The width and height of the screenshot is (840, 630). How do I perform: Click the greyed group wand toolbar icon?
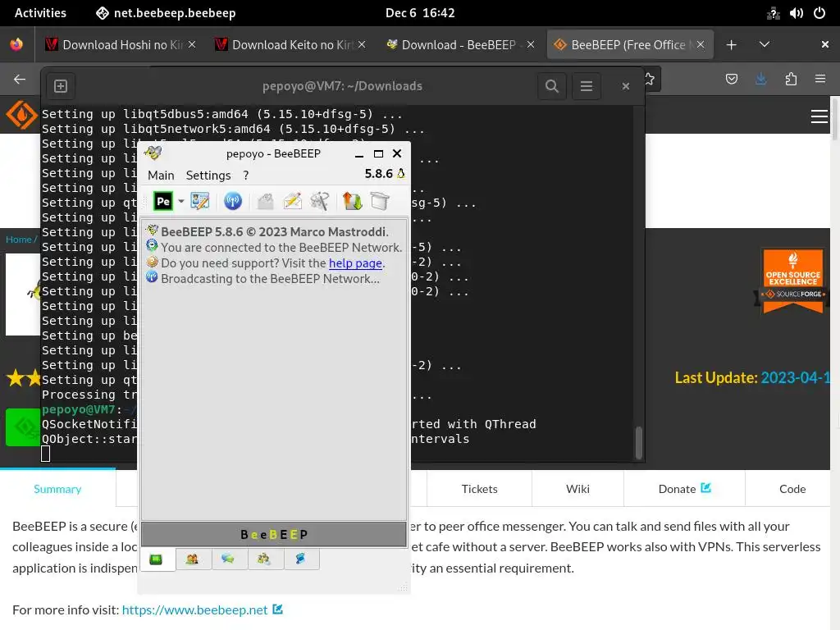pyautogui.click(x=320, y=202)
